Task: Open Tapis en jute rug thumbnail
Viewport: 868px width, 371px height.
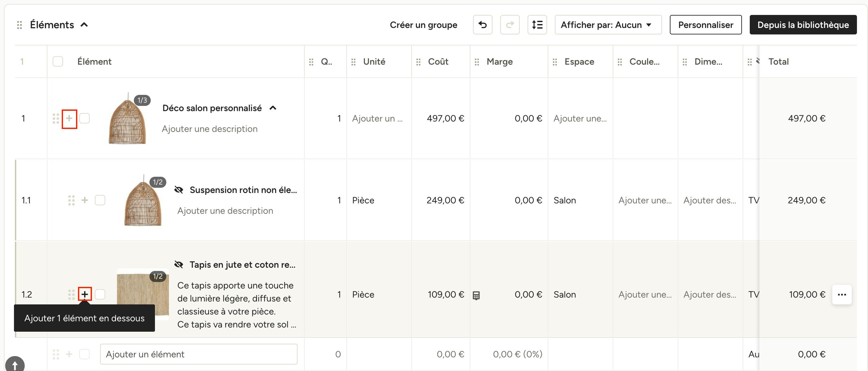Action: tap(143, 294)
